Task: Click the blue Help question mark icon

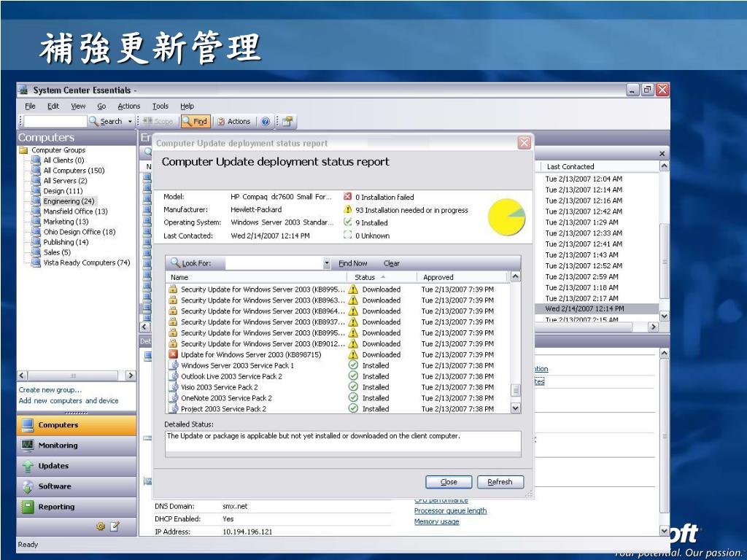Action: coord(266,122)
